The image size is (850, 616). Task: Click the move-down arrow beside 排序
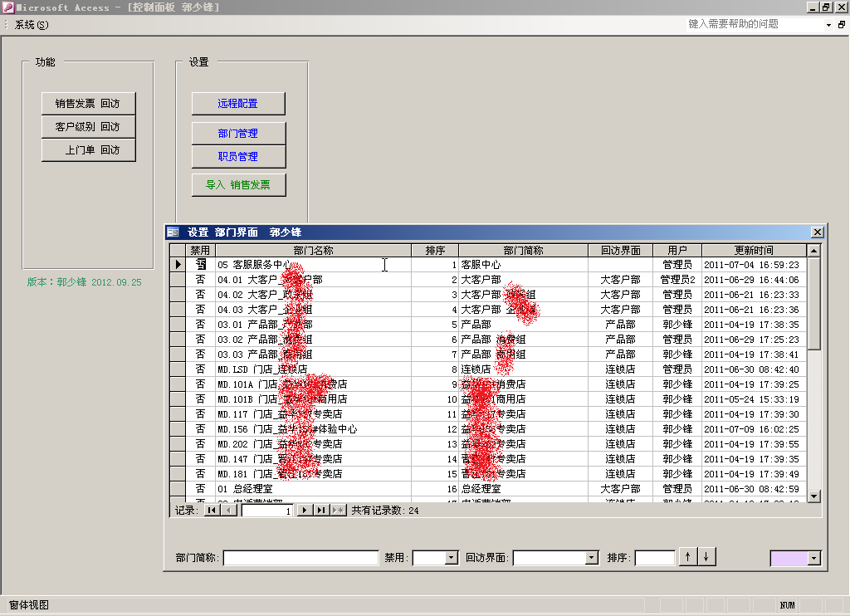706,557
